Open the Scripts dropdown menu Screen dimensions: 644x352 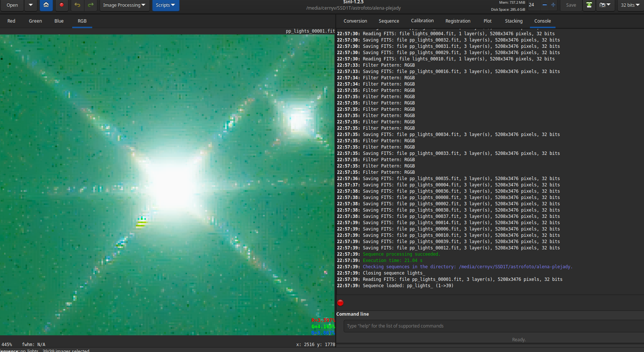point(166,5)
